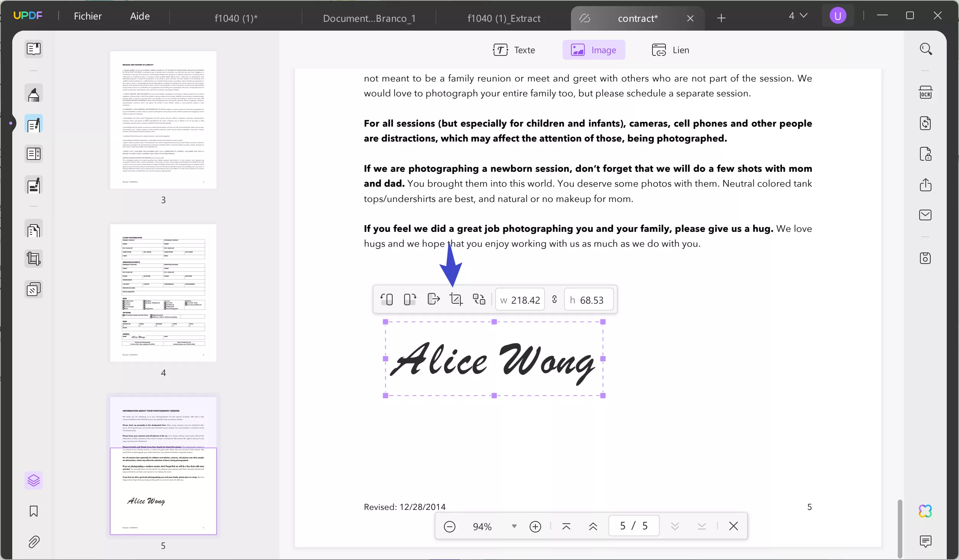Switch to Texte editing mode
Screen dimensions: 959x560
[x=514, y=50]
